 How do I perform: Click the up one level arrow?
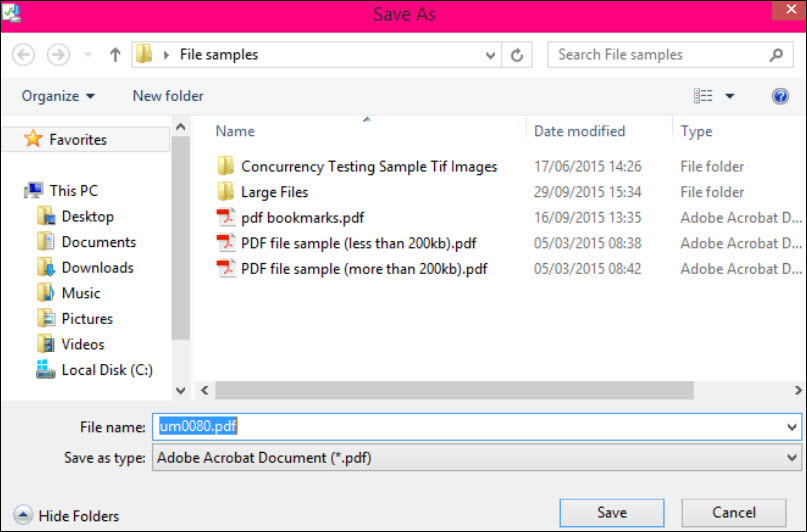click(x=115, y=55)
